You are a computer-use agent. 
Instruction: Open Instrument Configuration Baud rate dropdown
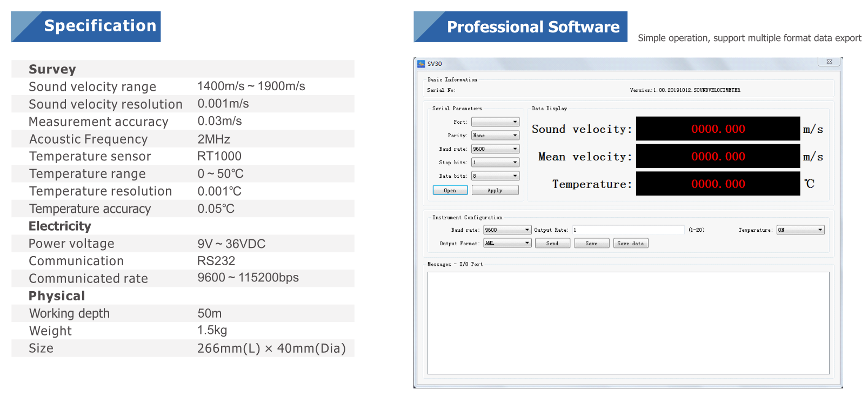(x=507, y=230)
